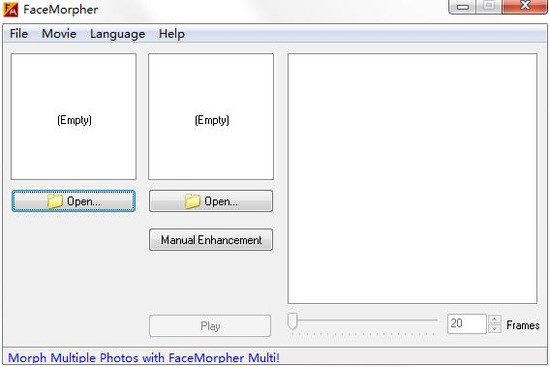Open the File menu

pos(19,34)
